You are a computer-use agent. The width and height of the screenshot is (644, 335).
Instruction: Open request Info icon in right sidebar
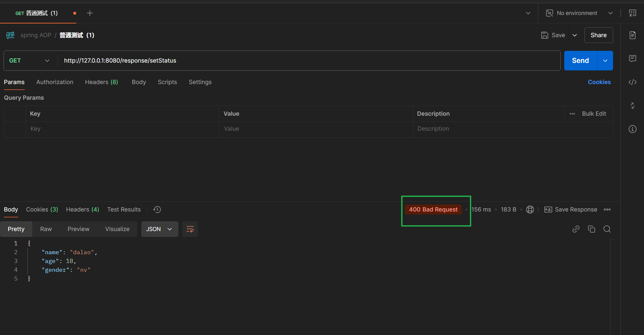click(632, 129)
